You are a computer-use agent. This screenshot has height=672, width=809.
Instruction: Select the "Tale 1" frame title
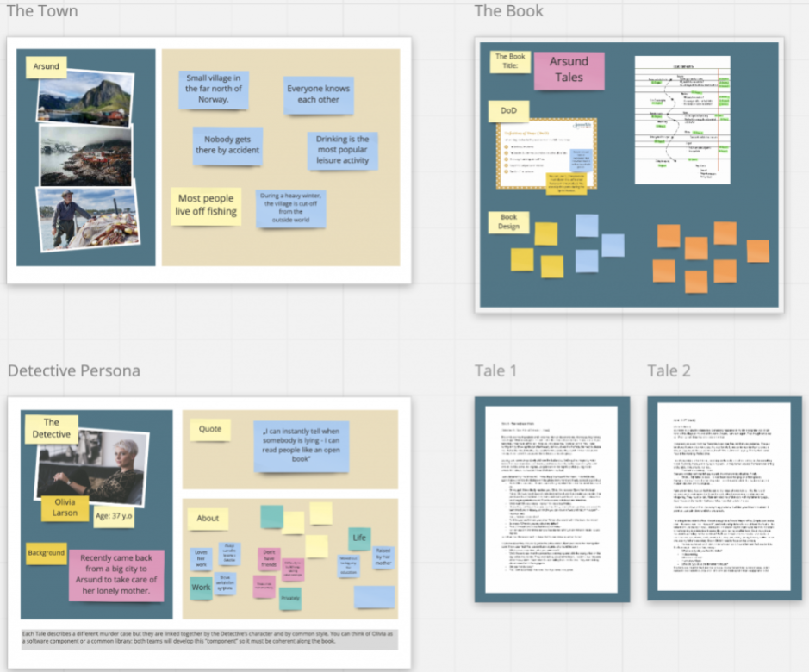click(x=495, y=370)
